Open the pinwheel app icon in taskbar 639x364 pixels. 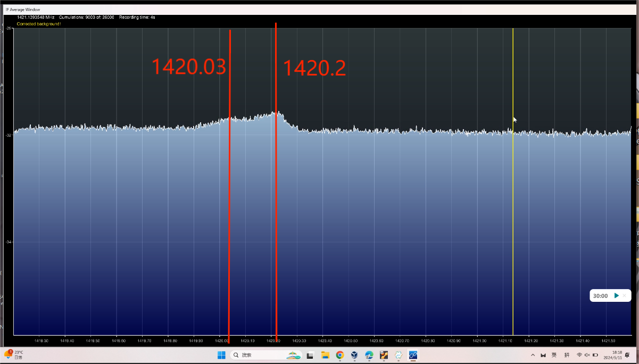tap(399, 355)
